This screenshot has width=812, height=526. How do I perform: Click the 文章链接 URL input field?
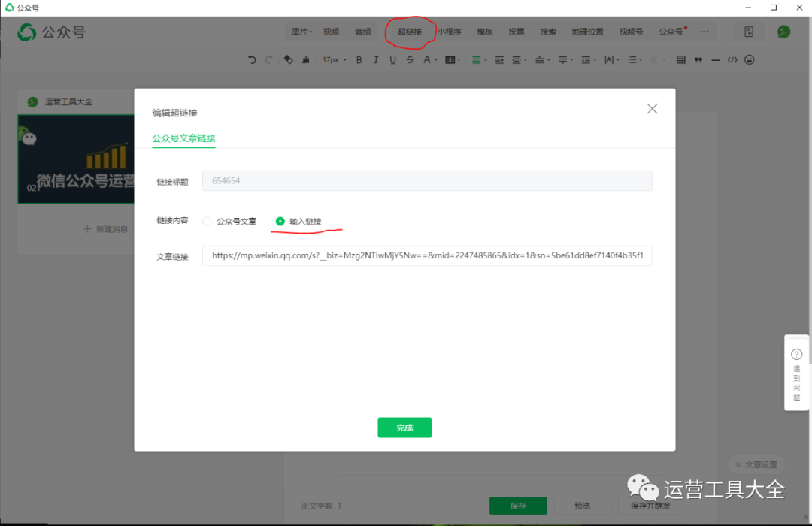tap(427, 255)
